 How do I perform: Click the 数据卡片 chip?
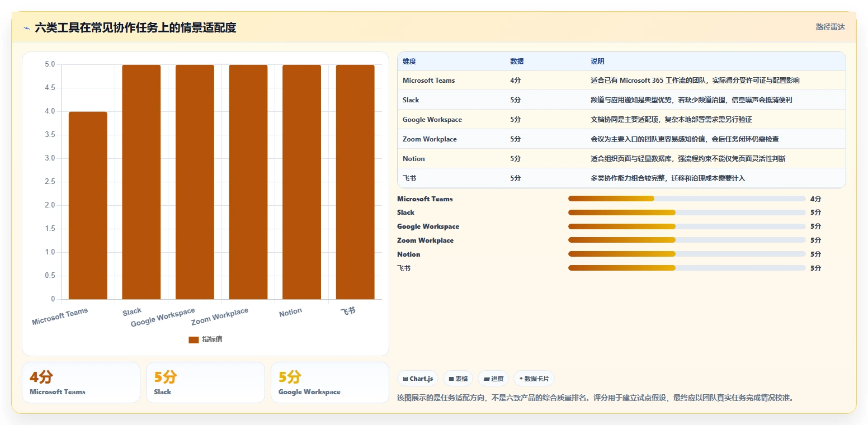pos(534,379)
